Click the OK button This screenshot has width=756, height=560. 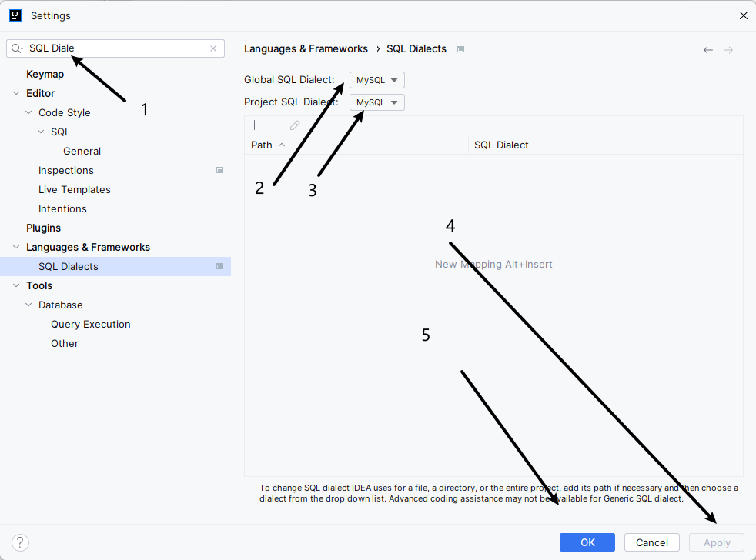click(x=587, y=542)
